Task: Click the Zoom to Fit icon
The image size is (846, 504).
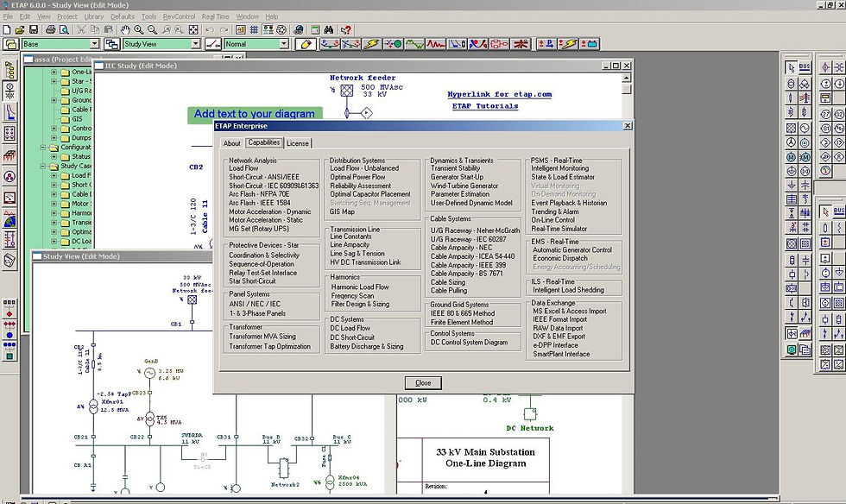Action: pyautogui.click(x=193, y=30)
